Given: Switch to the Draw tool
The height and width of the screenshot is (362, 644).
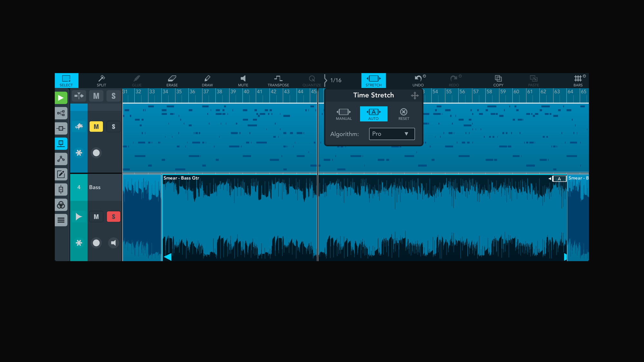Looking at the screenshot, I should click(207, 80).
